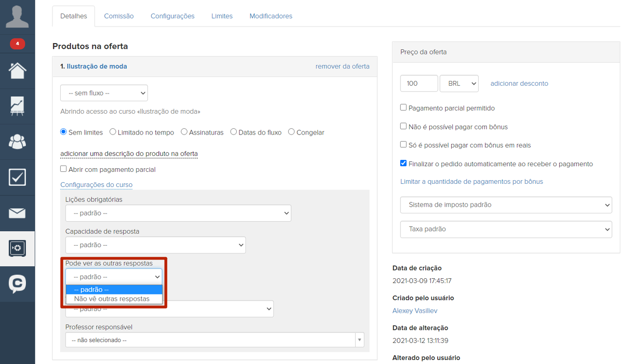
Task: Open the chat bubble icon
Action: (x=17, y=284)
